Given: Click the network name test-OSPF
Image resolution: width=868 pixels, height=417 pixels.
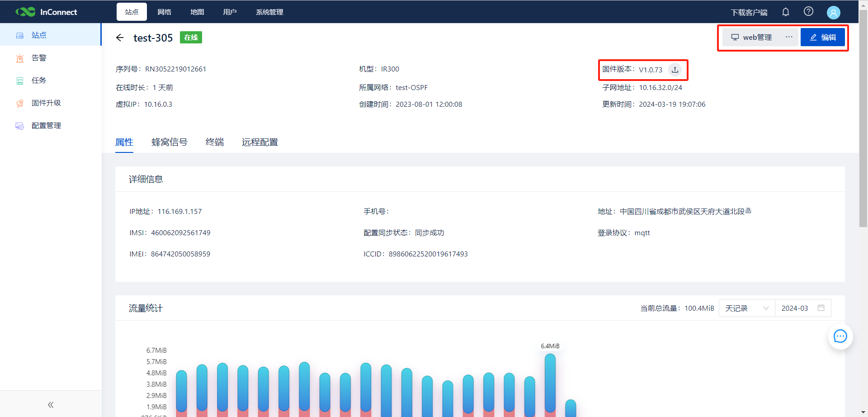Looking at the screenshot, I should 411,88.
